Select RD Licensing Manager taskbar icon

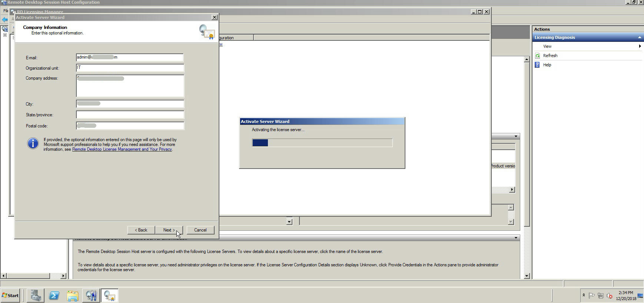click(x=110, y=295)
